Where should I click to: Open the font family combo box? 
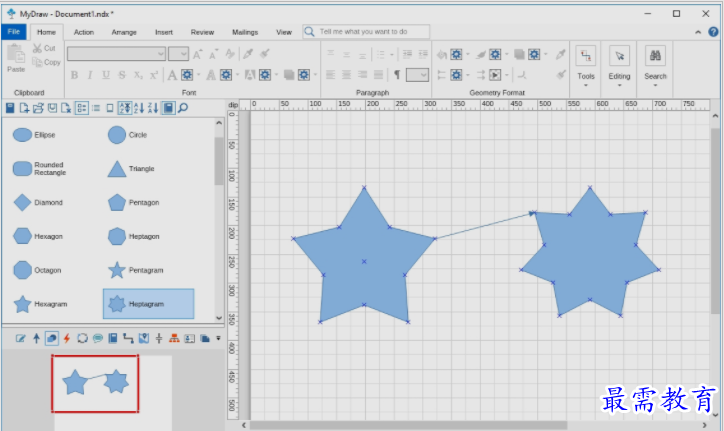click(116, 54)
